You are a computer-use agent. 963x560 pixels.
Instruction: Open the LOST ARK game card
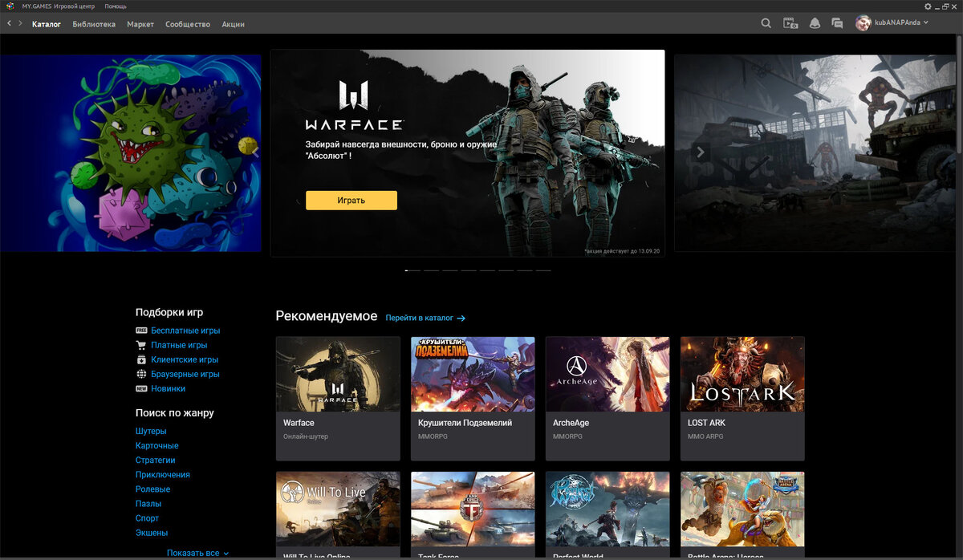[x=742, y=399]
